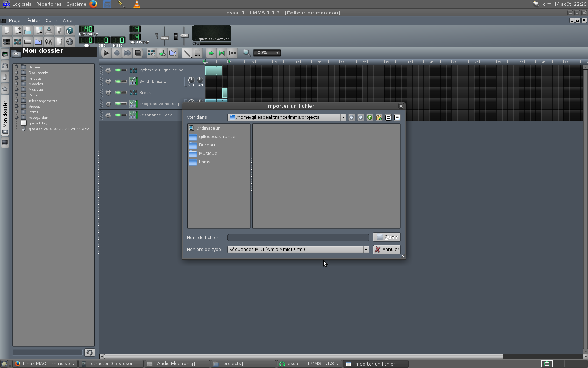
Task: Expand the Vidéos folder in the sidebar tree
Action: [16, 106]
